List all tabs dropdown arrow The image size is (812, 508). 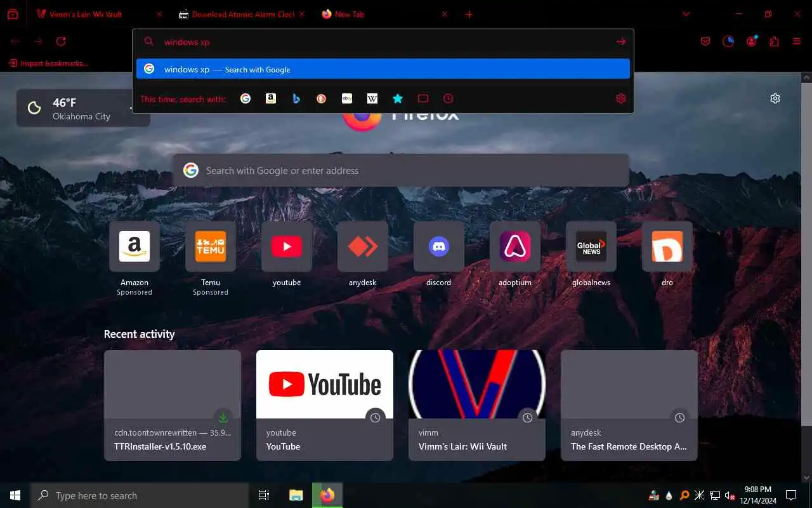click(x=686, y=14)
